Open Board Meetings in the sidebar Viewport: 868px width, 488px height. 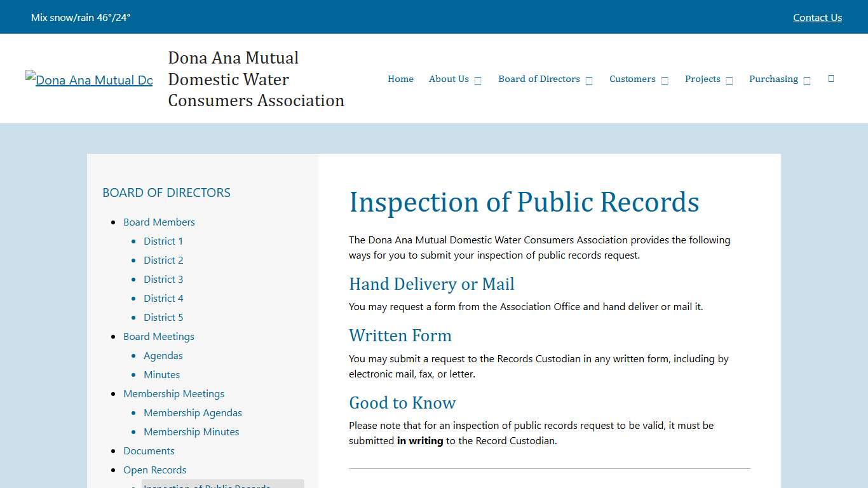coord(159,336)
